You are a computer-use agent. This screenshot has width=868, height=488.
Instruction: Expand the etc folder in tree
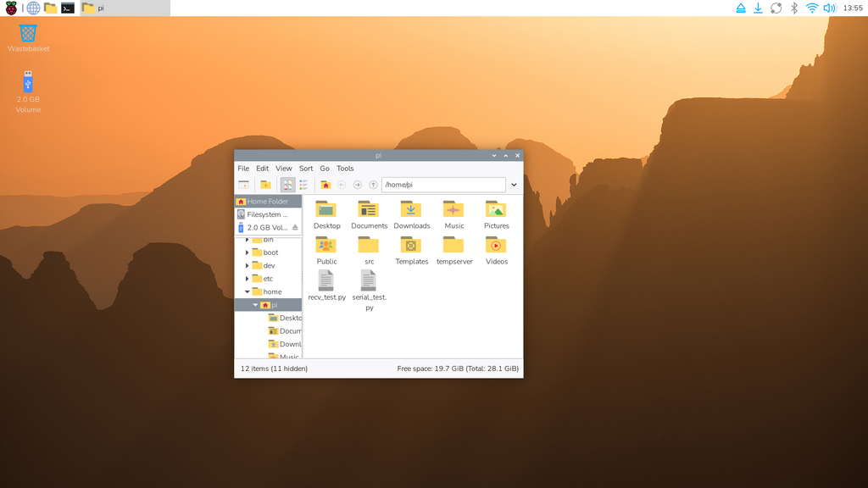pos(247,279)
